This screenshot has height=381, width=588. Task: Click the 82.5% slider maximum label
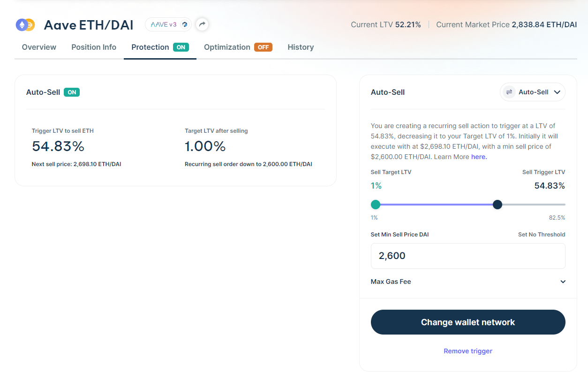click(557, 218)
